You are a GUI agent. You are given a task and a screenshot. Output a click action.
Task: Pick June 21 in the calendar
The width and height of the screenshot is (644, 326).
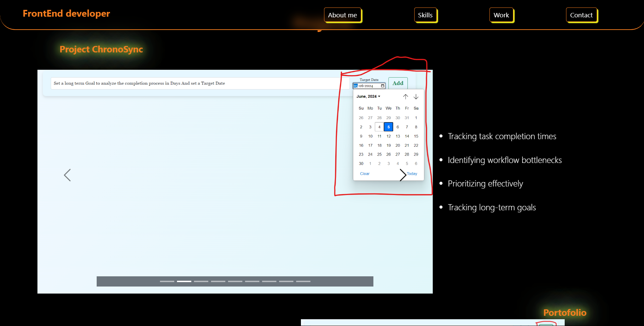coord(407,145)
